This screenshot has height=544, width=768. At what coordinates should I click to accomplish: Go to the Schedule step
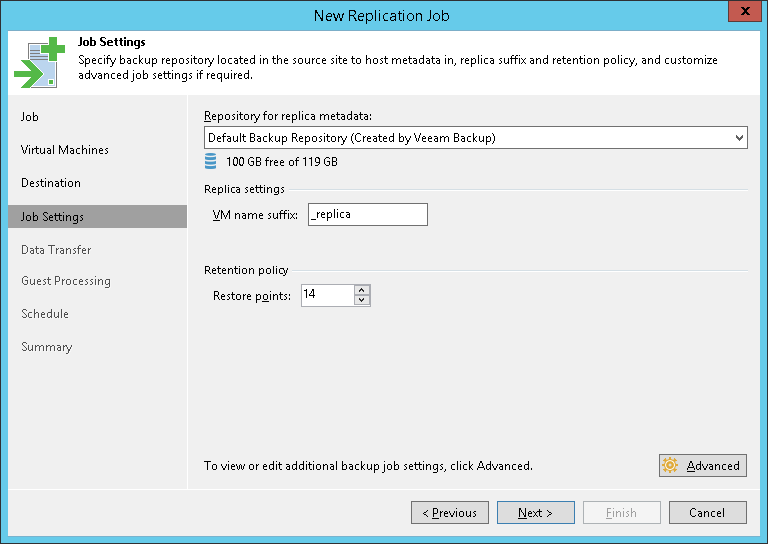pos(45,314)
